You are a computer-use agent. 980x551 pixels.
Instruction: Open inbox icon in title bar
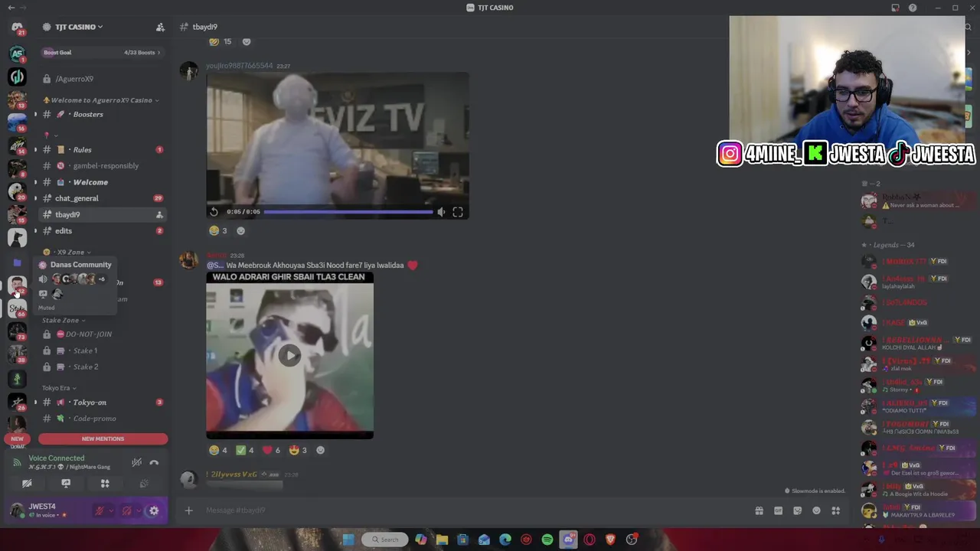[x=895, y=8]
